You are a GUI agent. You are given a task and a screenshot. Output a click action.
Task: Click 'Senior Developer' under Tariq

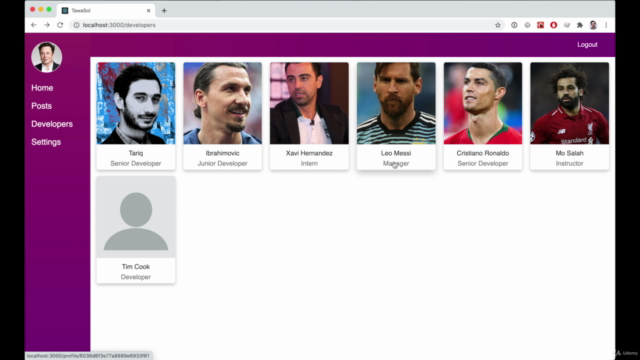pos(136,163)
